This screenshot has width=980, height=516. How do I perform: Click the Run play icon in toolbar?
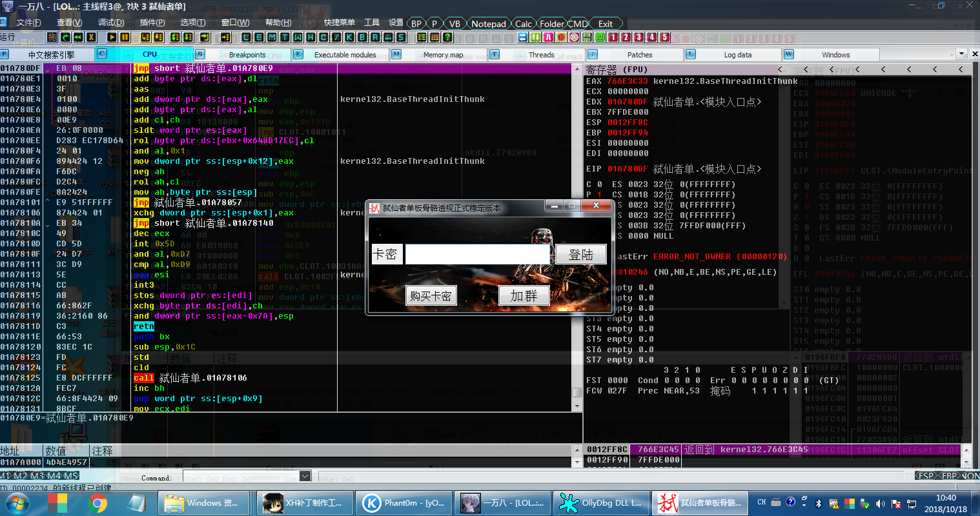point(112,37)
